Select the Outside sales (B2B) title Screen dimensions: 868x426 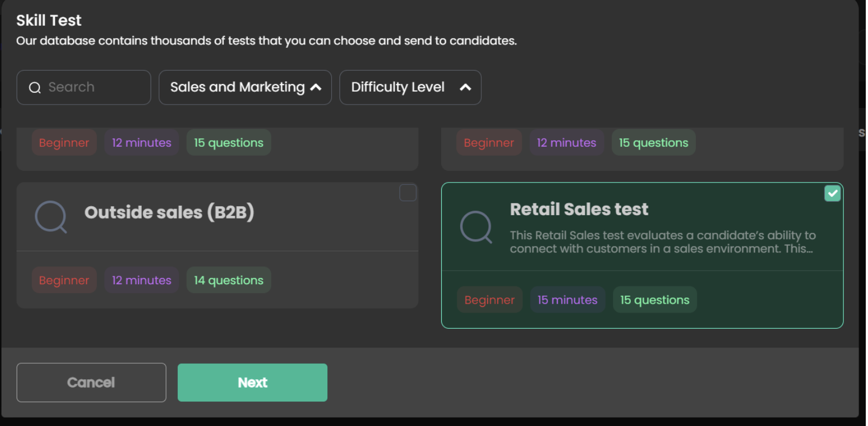169,212
